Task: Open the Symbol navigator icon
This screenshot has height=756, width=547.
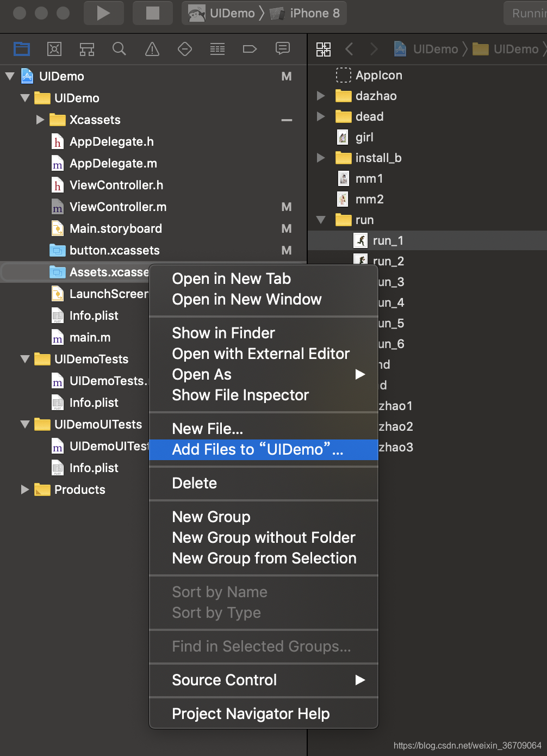Action: click(87, 49)
